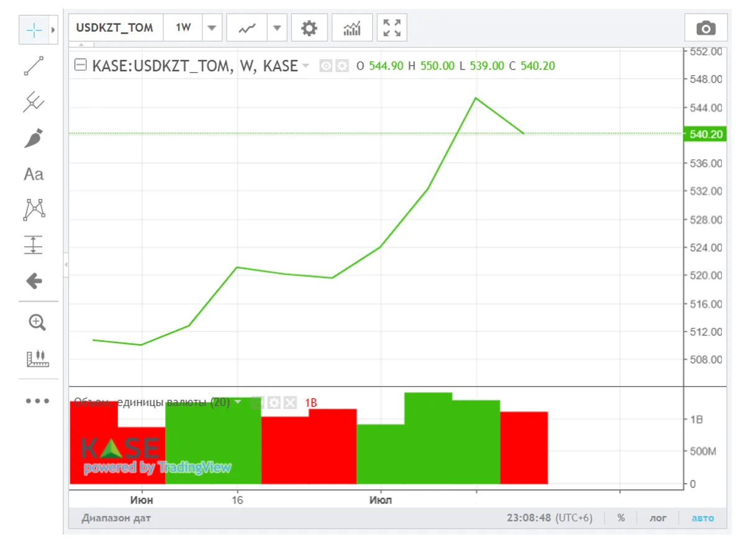Image resolution: width=756 pixels, height=542 pixels.
Task: Open chart settings gear icon
Action: [x=309, y=28]
